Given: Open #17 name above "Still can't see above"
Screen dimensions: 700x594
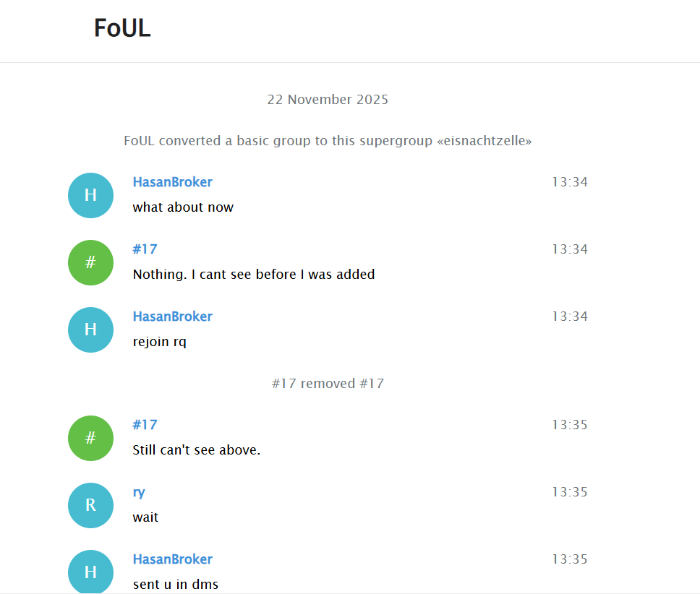Looking at the screenshot, I should point(145,425).
